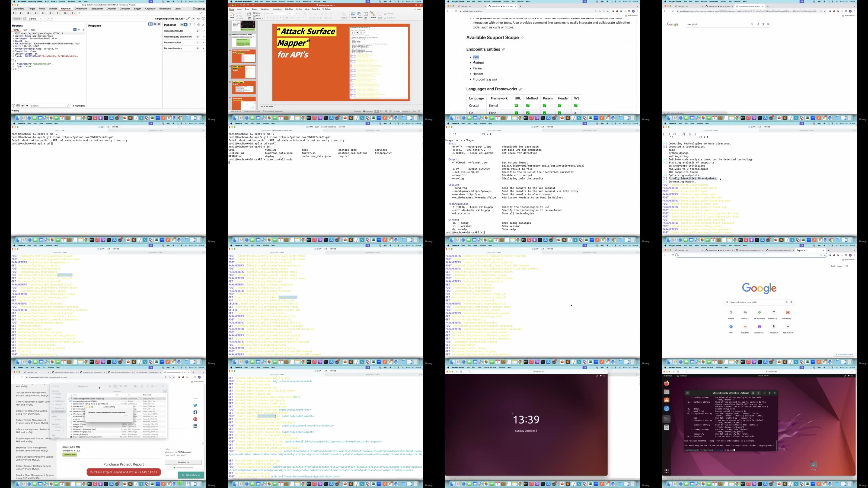Open Layout dropdown in PowerPoint ribbon
The width and height of the screenshot is (868, 488).
[259, 13]
